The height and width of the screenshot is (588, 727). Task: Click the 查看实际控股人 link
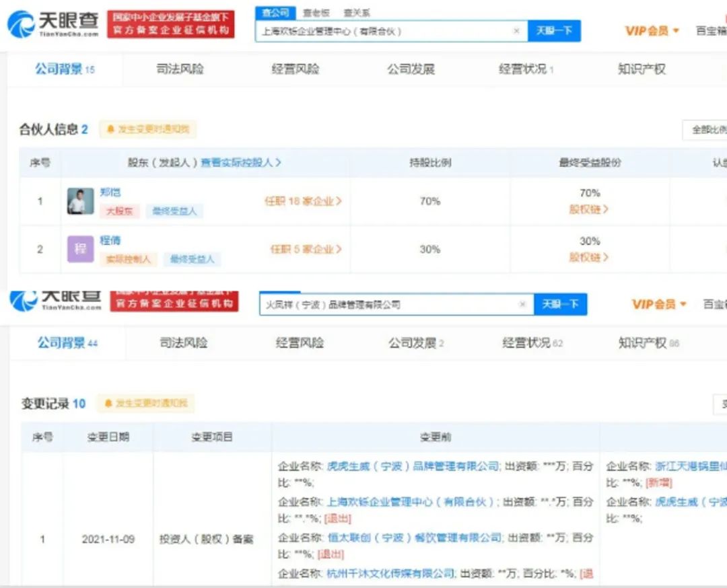tap(240, 163)
